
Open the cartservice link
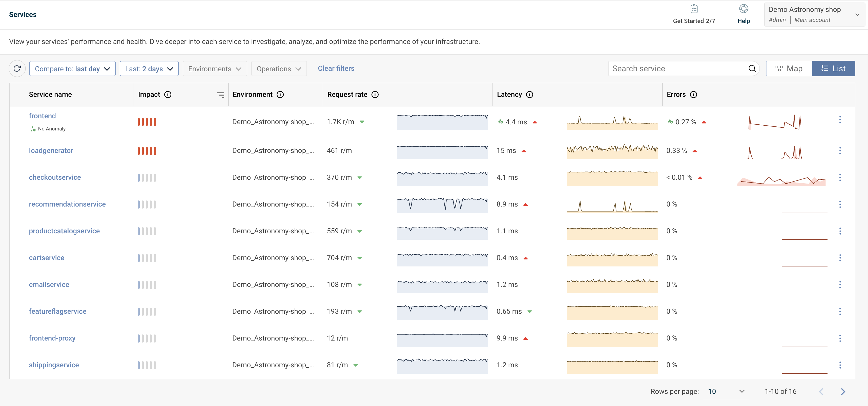pyautogui.click(x=47, y=258)
